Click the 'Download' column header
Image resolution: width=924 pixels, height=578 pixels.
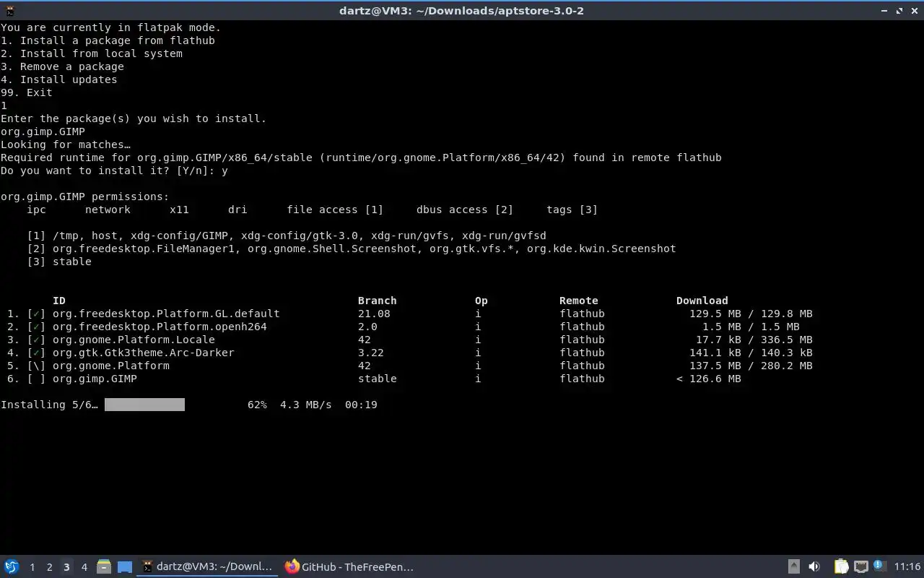pyautogui.click(x=702, y=301)
